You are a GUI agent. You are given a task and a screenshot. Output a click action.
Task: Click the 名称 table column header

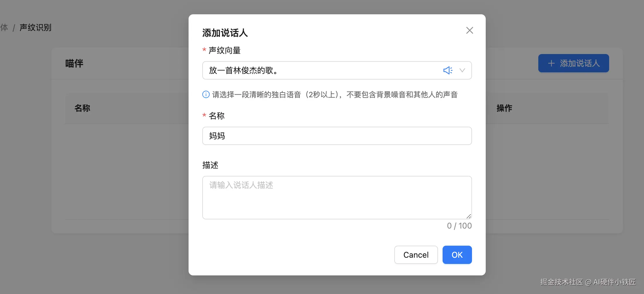(82, 108)
